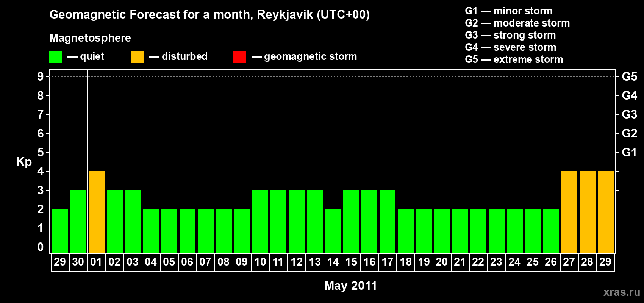Click the '— disturbed' legend text
The image size is (644, 303).
[x=178, y=56]
